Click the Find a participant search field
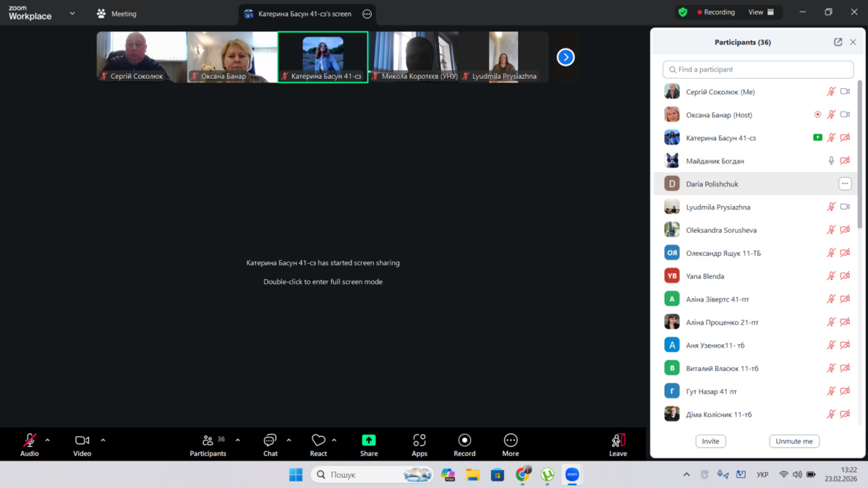This screenshot has width=868, height=488. [758, 69]
